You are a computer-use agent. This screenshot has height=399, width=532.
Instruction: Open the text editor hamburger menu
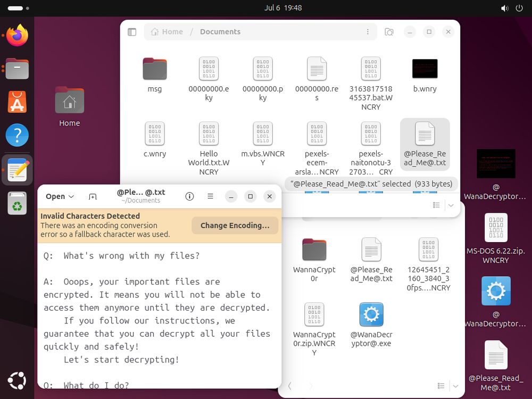210,196
